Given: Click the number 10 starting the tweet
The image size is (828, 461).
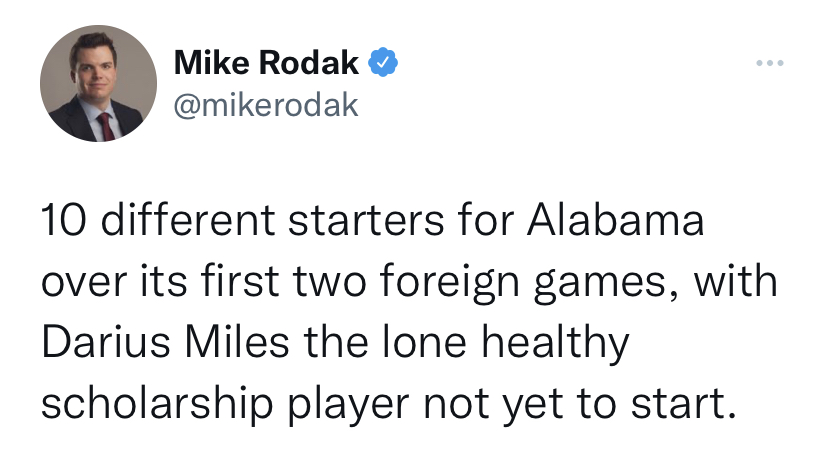Looking at the screenshot, I should (x=63, y=220).
